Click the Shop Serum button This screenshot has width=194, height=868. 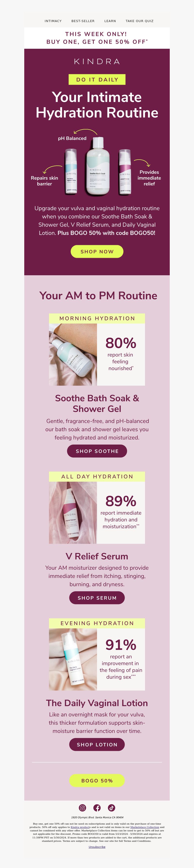click(97, 597)
